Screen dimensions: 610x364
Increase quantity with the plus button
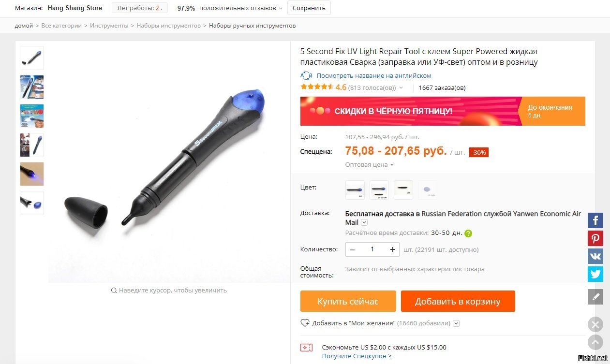tap(393, 249)
